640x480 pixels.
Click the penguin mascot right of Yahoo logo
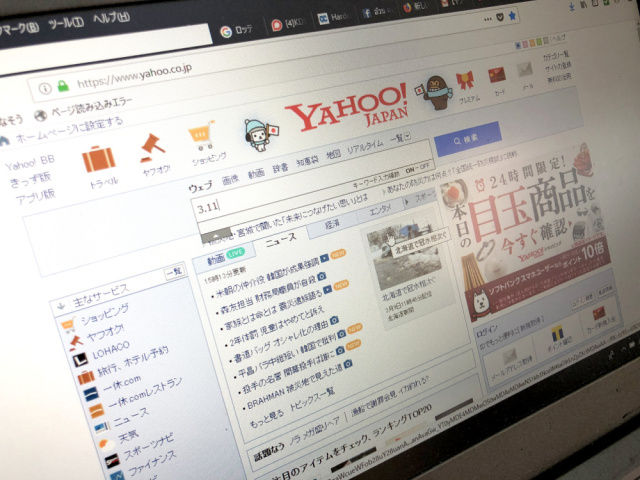434,93
